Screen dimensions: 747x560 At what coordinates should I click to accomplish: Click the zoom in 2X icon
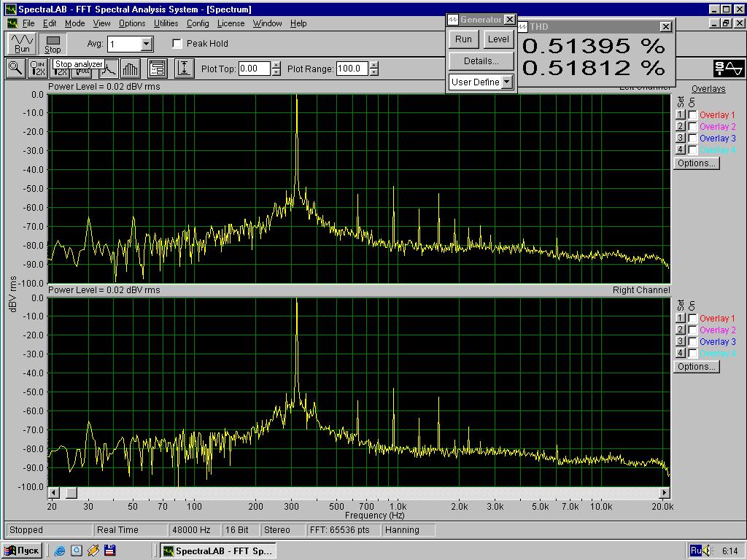[37, 69]
